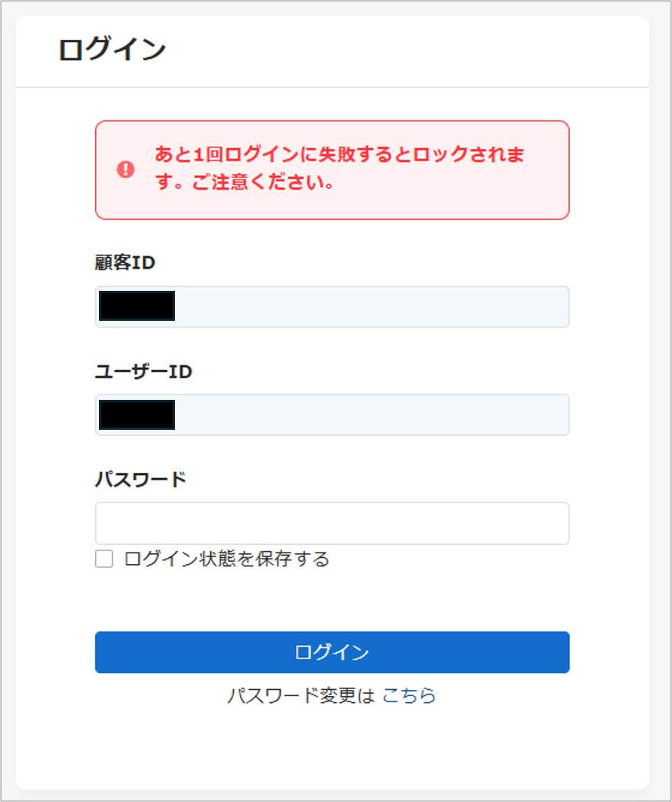Click inside the ユーザーID input field
Screen dimensions: 672x802
(332, 414)
